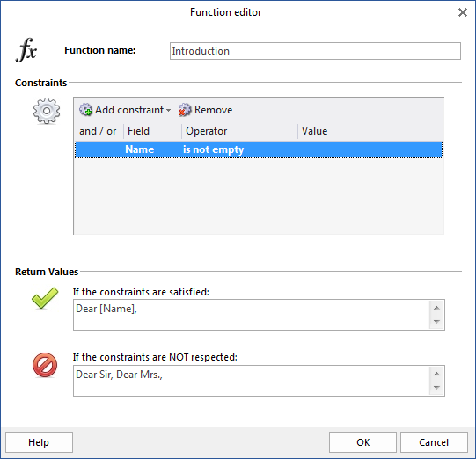Image resolution: width=476 pixels, height=459 pixels.
Task: Confirm with the OK button
Action: coord(362,442)
